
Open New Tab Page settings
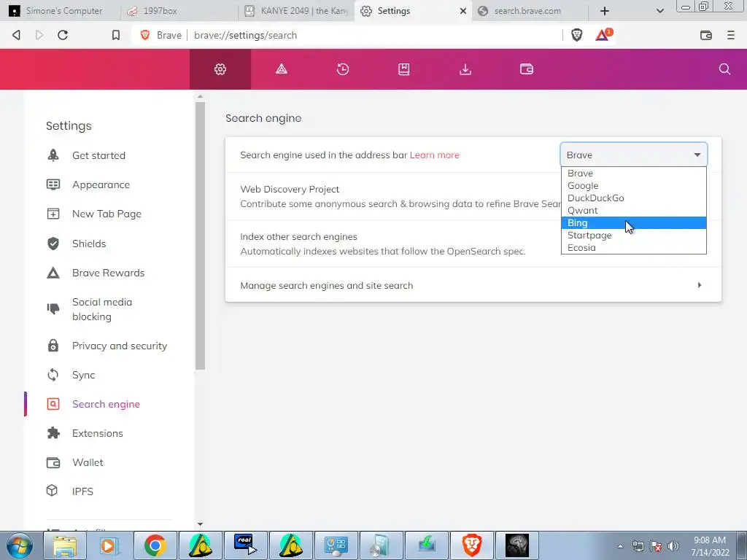pyautogui.click(x=107, y=214)
